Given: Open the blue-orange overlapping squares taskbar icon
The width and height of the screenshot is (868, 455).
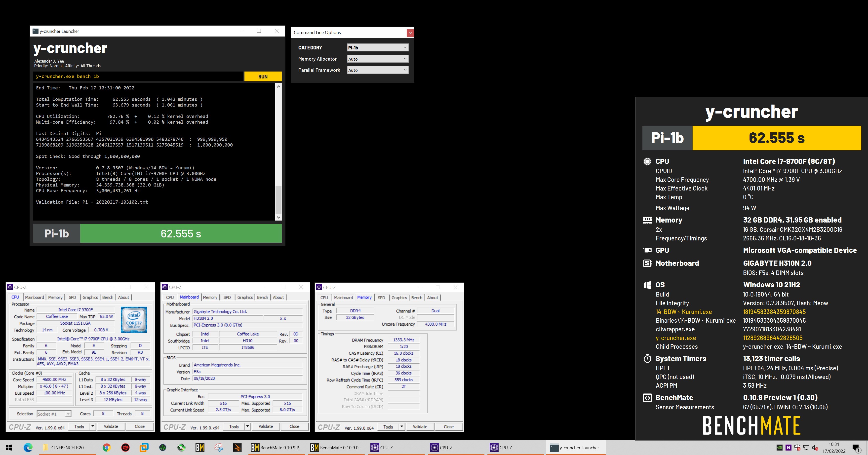Looking at the screenshot, I should pyautogui.click(x=144, y=448).
